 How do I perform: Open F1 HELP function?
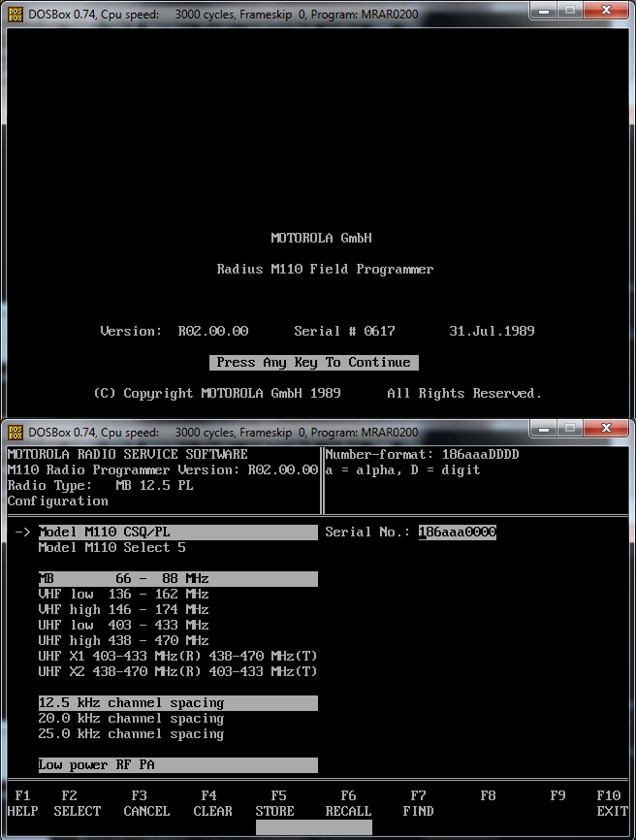point(22,803)
